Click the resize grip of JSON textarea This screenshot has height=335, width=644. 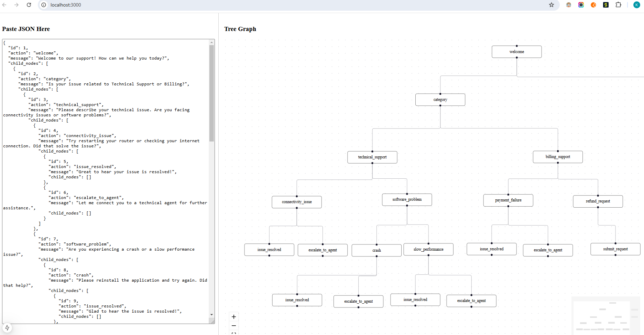pyautogui.click(x=212, y=322)
